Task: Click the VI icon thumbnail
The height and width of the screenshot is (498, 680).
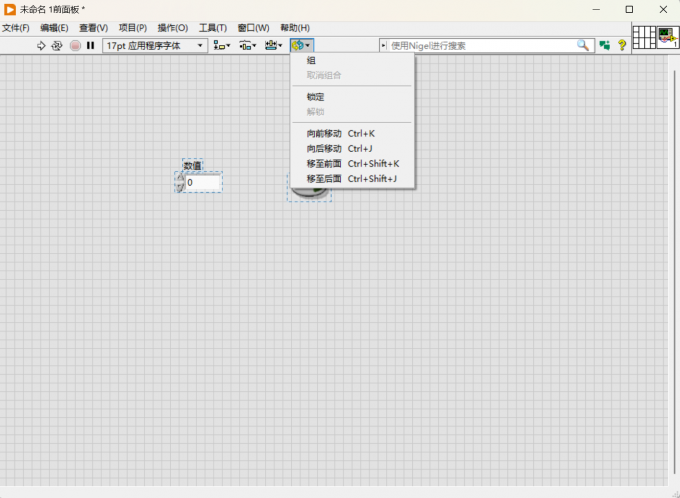Action: pos(667,38)
